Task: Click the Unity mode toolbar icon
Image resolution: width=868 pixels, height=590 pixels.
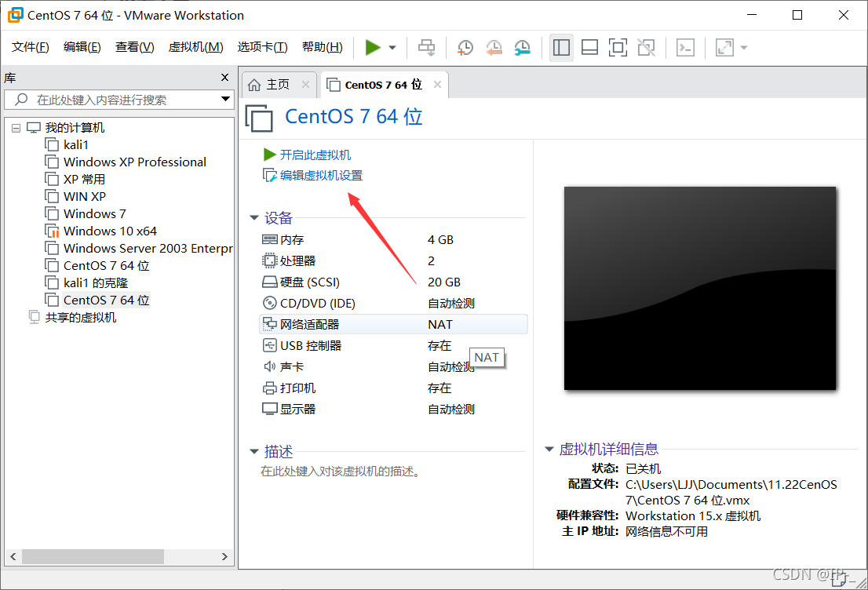Action: pyautogui.click(x=646, y=48)
